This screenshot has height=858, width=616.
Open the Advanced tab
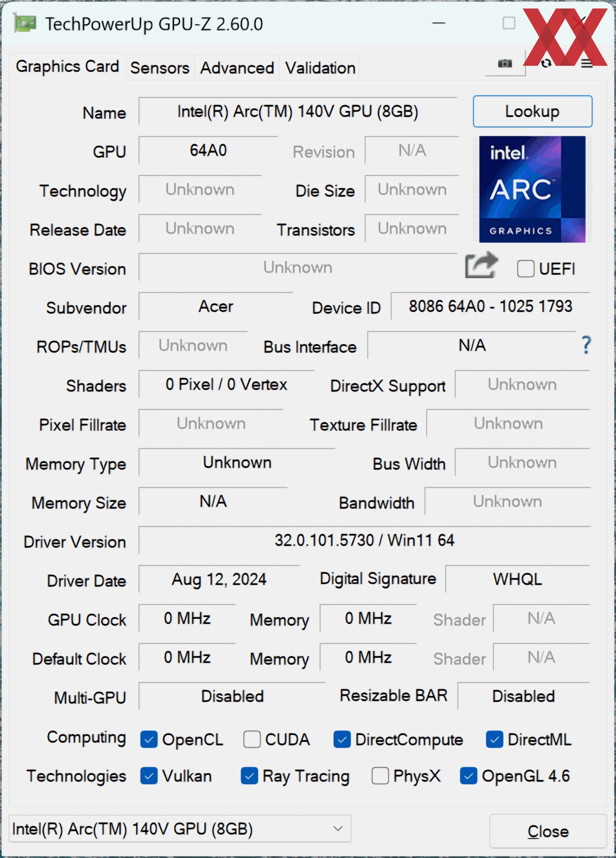click(x=237, y=68)
